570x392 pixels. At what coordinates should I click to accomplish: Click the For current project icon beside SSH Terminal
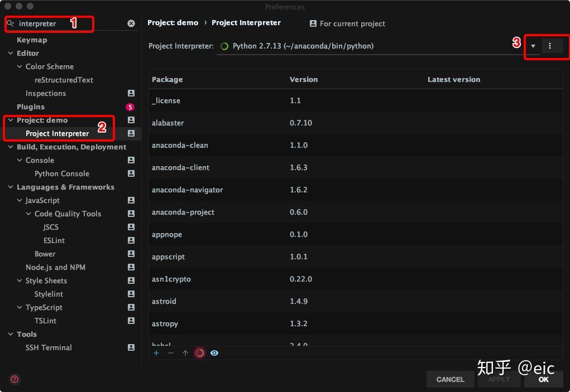pyautogui.click(x=130, y=347)
